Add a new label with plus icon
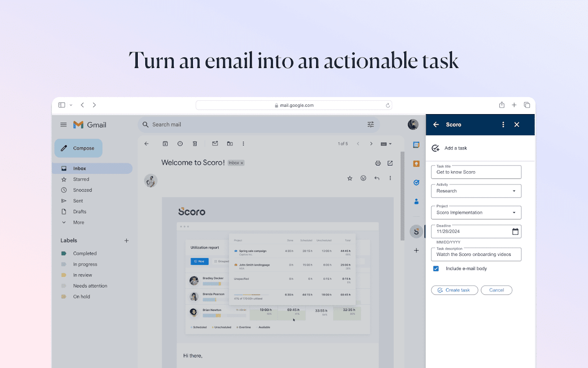Screen dimensions: 588x368 point(127,241)
